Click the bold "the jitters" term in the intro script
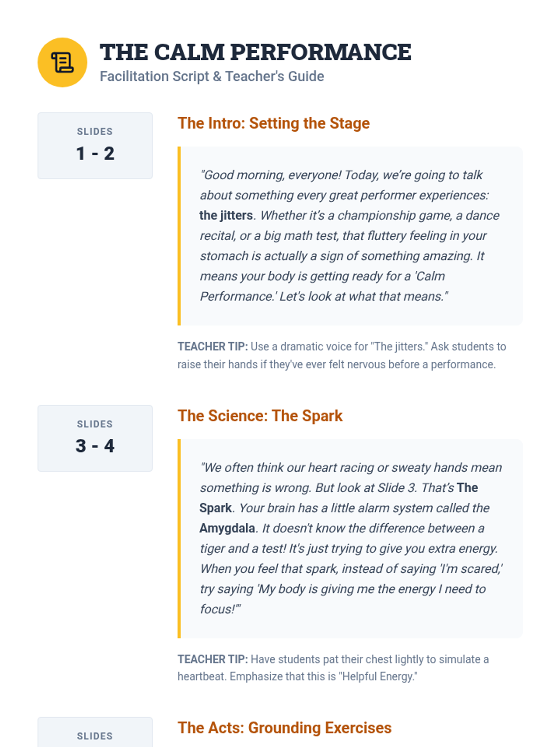This screenshot has height=747, width=560. (x=226, y=216)
